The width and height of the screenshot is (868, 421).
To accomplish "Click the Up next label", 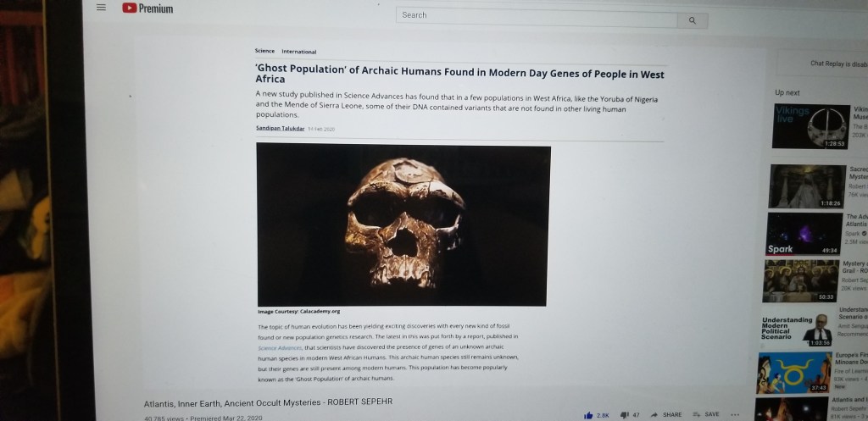I will coord(787,93).
